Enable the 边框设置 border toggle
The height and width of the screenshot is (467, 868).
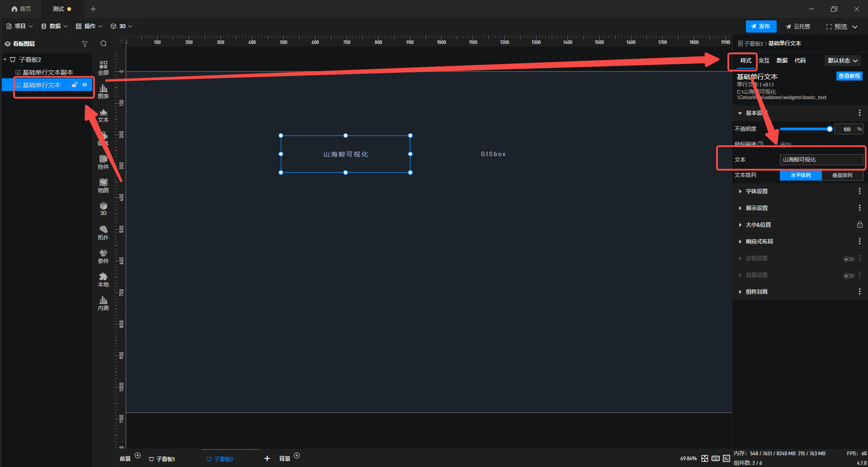click(848, 259)
